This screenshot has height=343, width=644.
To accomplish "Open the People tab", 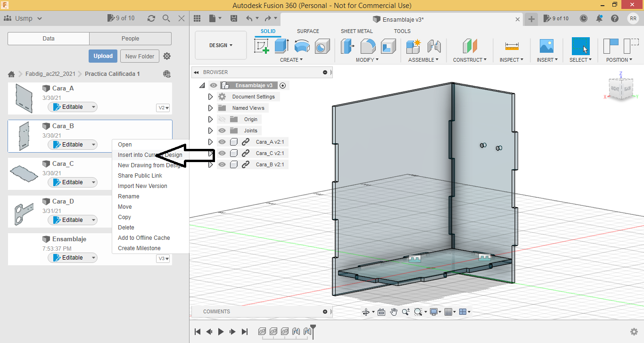I will pos(130,39).
